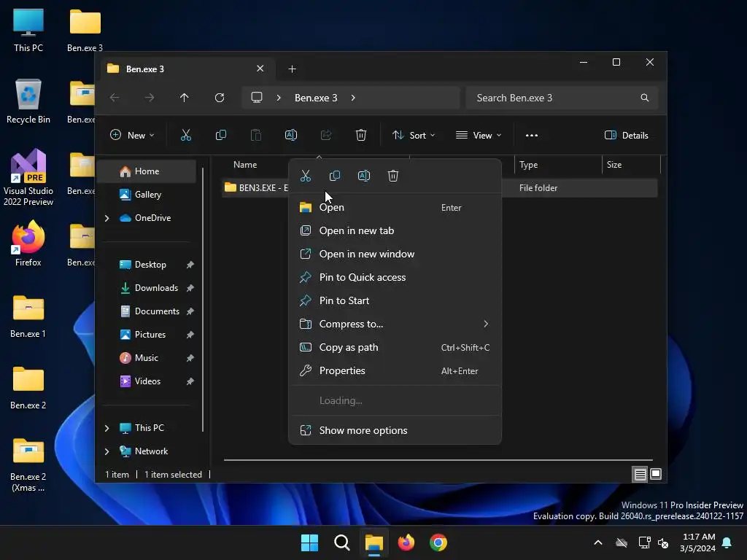Click chevron after Ben.exe 3 in address bar
This screenshot has height=560, width=747.
coord(353,98)
